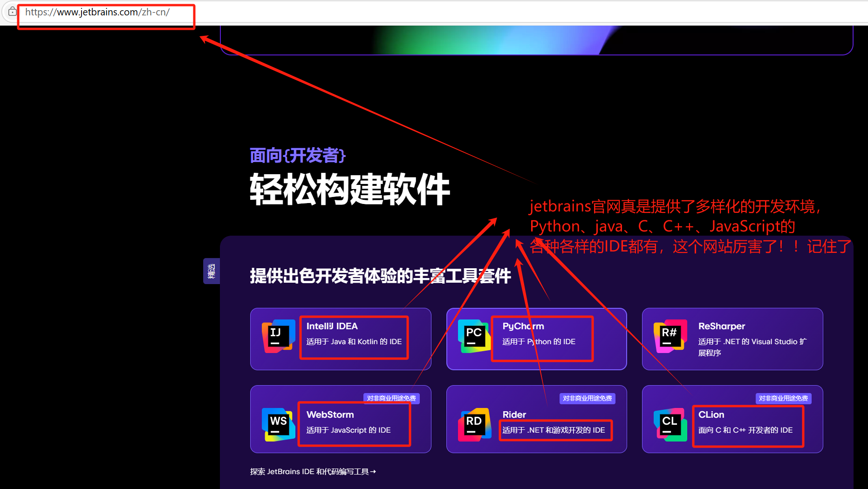Screen dimensions: 868x489
Task: Click CLion's 对非商业用途免费 badge
Action: 784,398
